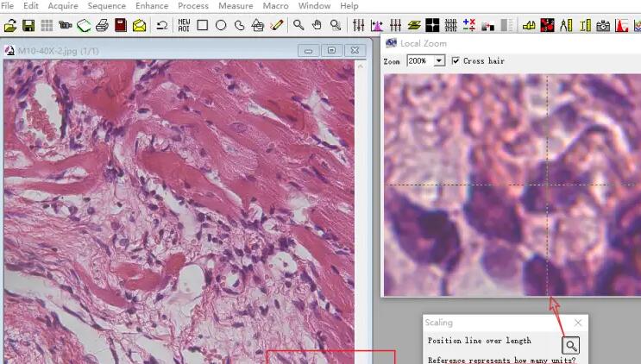The height and width of the screenshot is (364, 641).
Task: Click the magic wand pencil tool
Action: [277, 26]
